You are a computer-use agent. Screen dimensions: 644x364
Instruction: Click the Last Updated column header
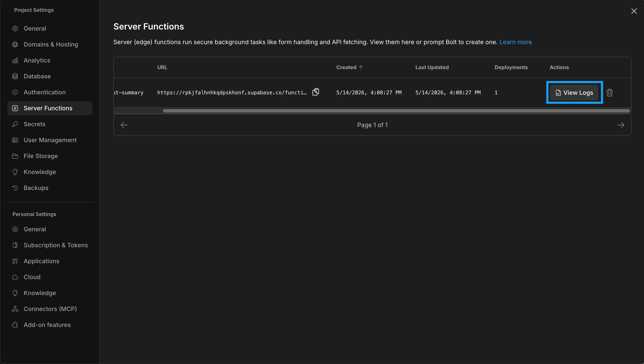point(432,67)
